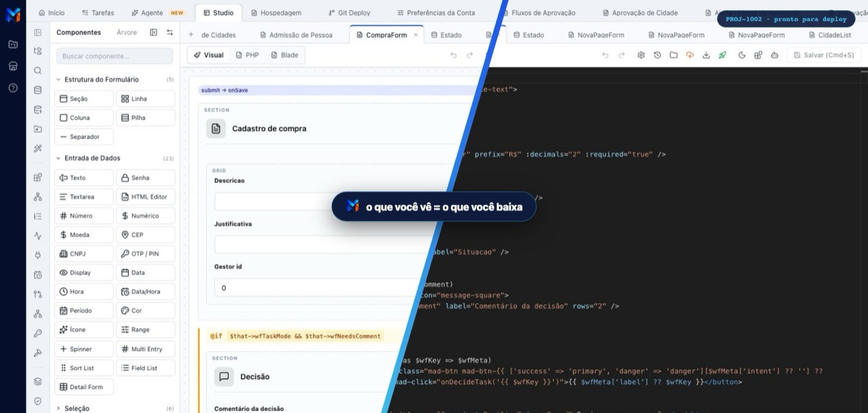Toggle the sidebar panel icon atop the rail
Image resolution: width=868 pixels, height=413 pixels.
[38, 33]
